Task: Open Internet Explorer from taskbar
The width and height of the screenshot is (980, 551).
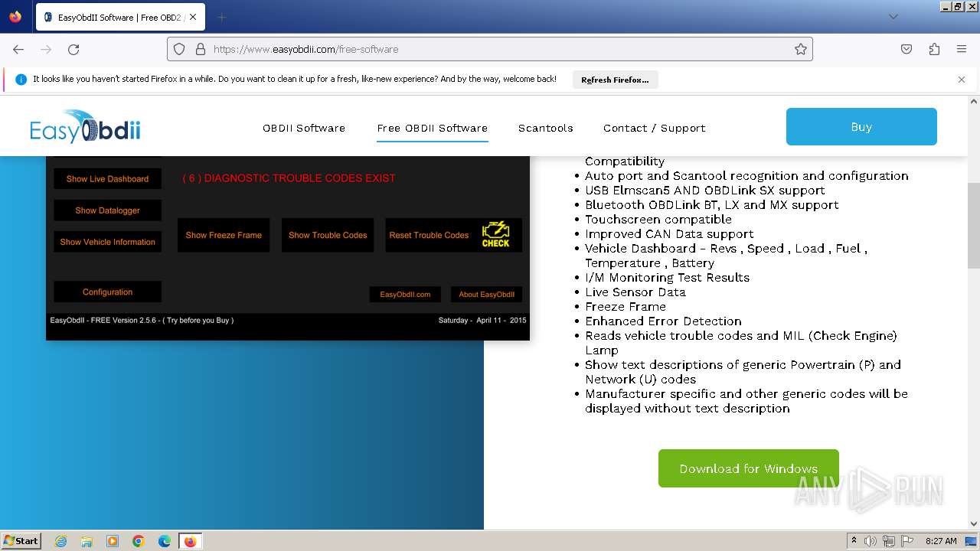Action: coord(60,541)
